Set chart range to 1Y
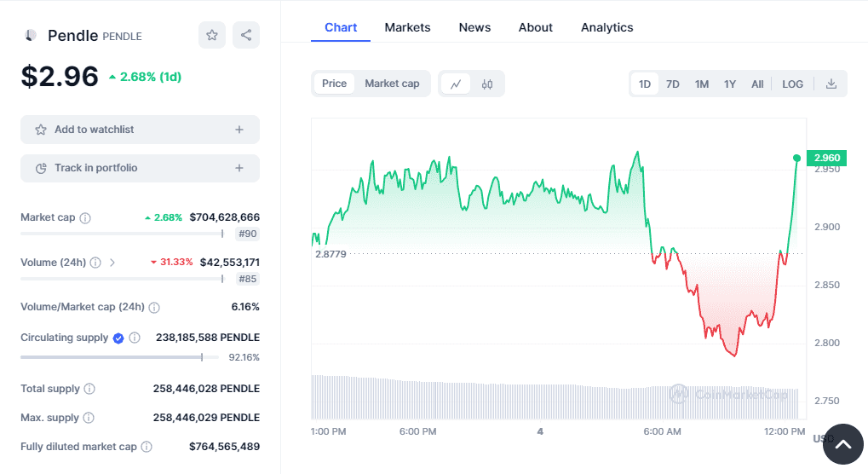This screenshot has height=474, width=868. pyautogui.click(x=730, y=84)
